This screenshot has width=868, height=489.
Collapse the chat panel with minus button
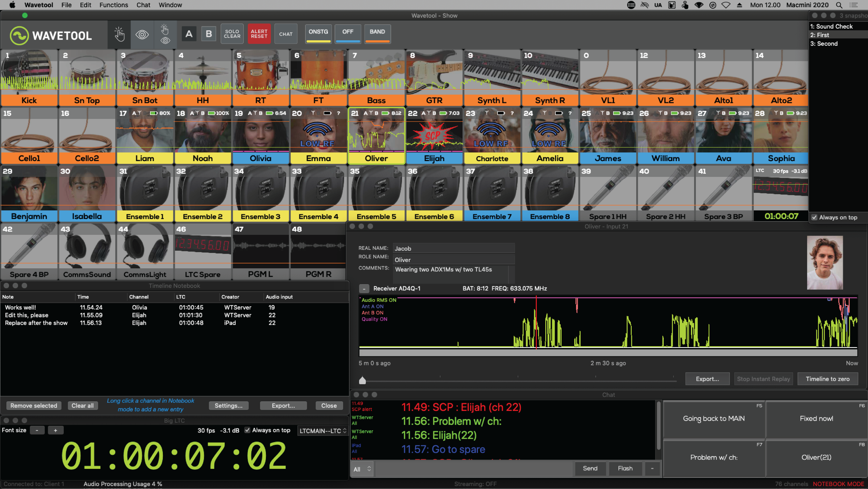(652, 468)
